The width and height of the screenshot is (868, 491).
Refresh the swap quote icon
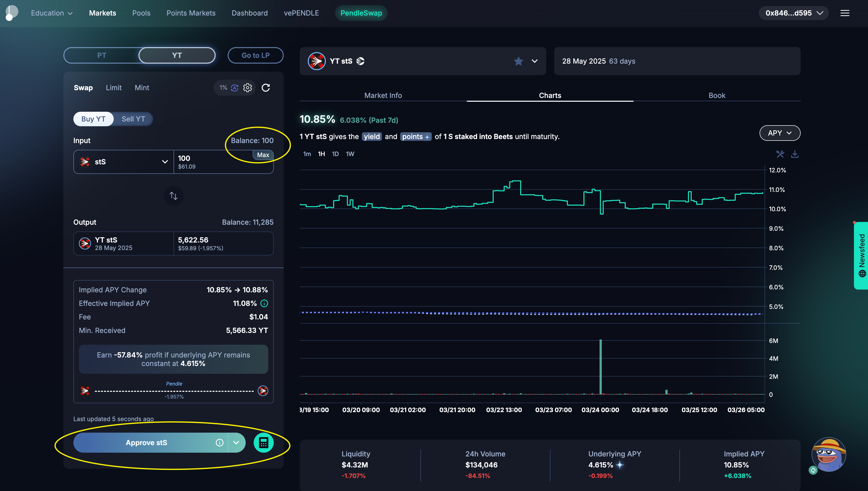pyautogui.click(x=266, y=88)
